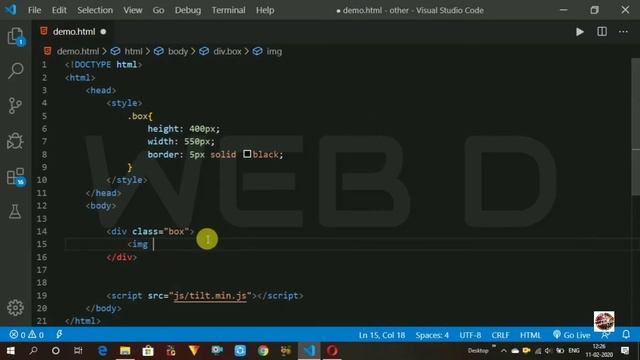The width and height of the screenshot is (640, 360).
Task: Open the View menu
Action: (133, 10)
